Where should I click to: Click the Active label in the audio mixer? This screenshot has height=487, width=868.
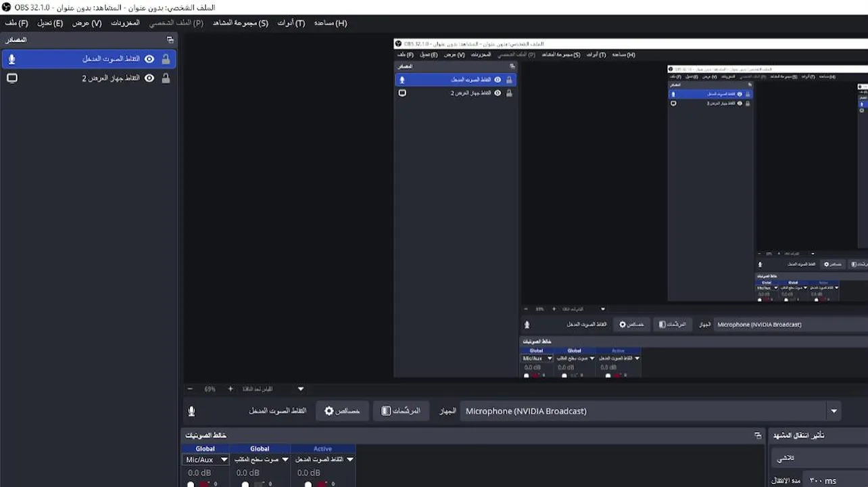(322, 448)
